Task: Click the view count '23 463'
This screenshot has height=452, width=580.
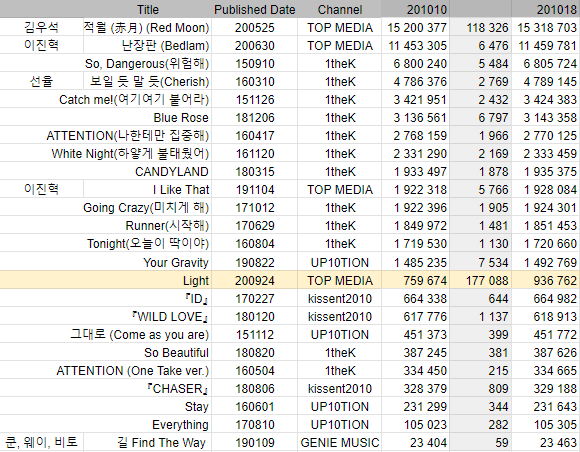Action: (558, 443)
